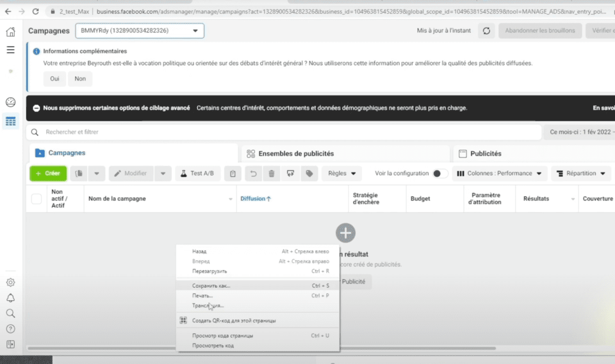Click the green Créer button

point(48,173)
